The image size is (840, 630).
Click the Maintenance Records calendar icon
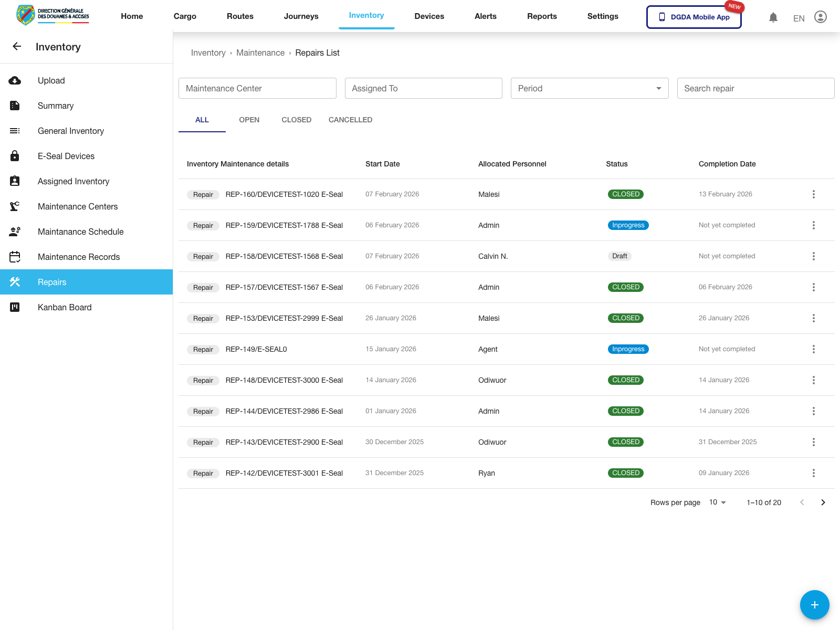pyautogui.click(x=15, y=257)
